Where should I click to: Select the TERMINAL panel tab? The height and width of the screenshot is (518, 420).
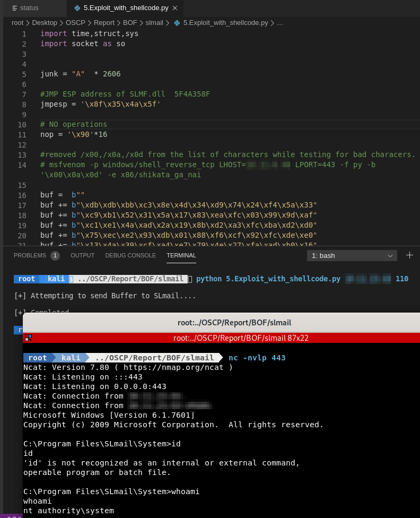click(x=181, y=255)
